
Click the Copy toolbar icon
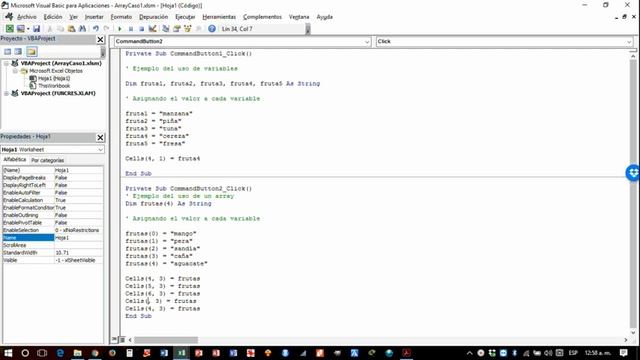tap(60, 29)
